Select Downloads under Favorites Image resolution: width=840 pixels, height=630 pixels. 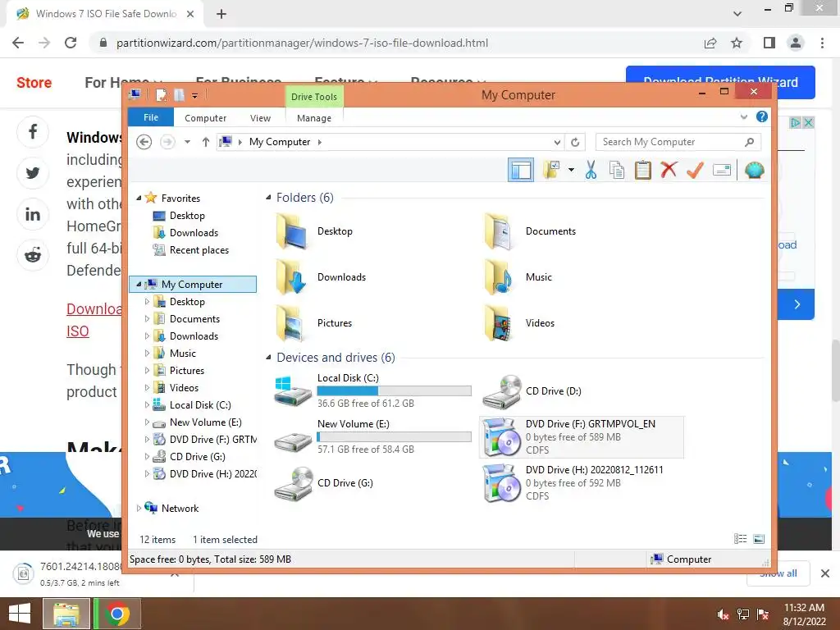pos(194,232)
